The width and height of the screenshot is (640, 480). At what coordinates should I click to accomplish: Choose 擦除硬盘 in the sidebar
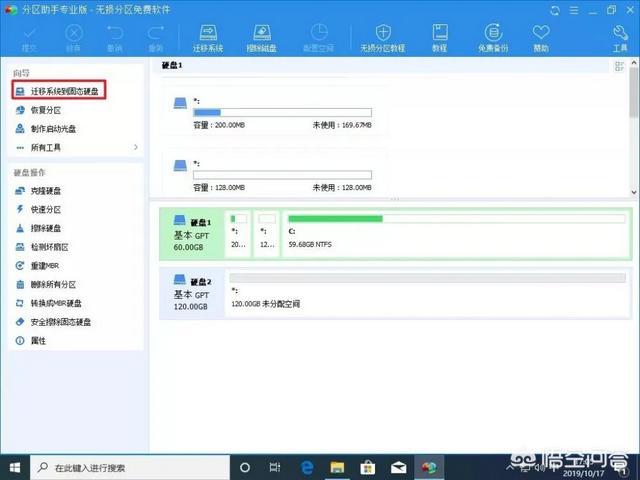point(46,228)
